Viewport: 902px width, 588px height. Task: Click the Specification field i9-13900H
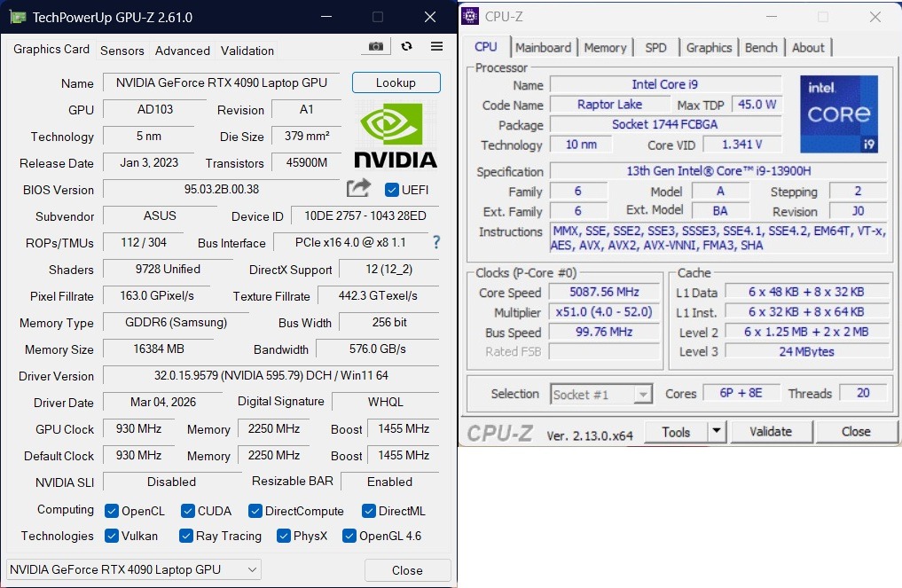point(718,171)
